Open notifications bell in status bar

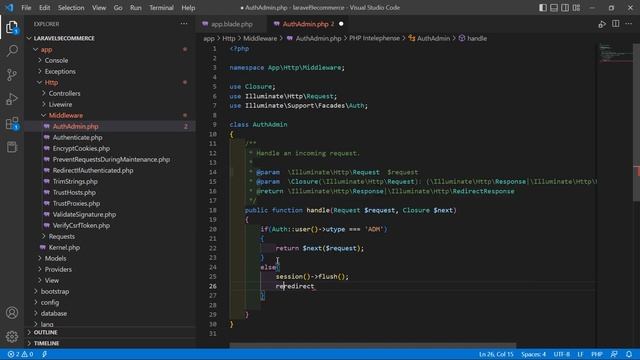pyautogui.click(x=629, y=354)
